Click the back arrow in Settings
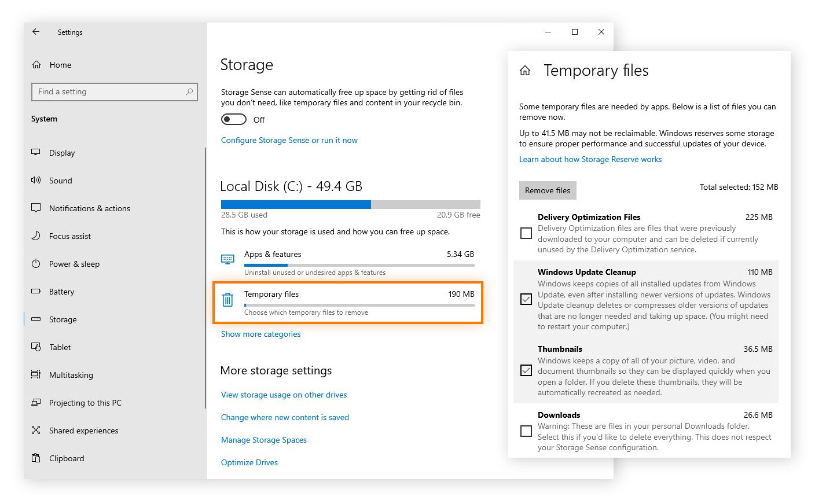 pyautogui.click(x=36, y=32)
